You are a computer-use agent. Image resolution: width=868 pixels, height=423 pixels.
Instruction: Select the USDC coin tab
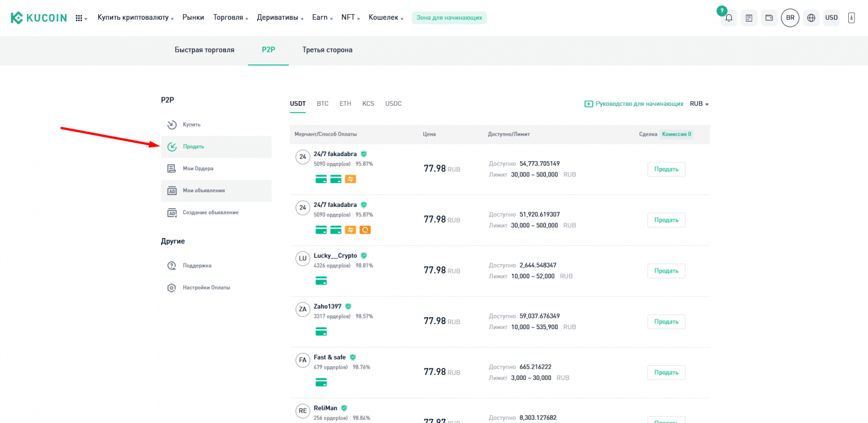point(393,104)
